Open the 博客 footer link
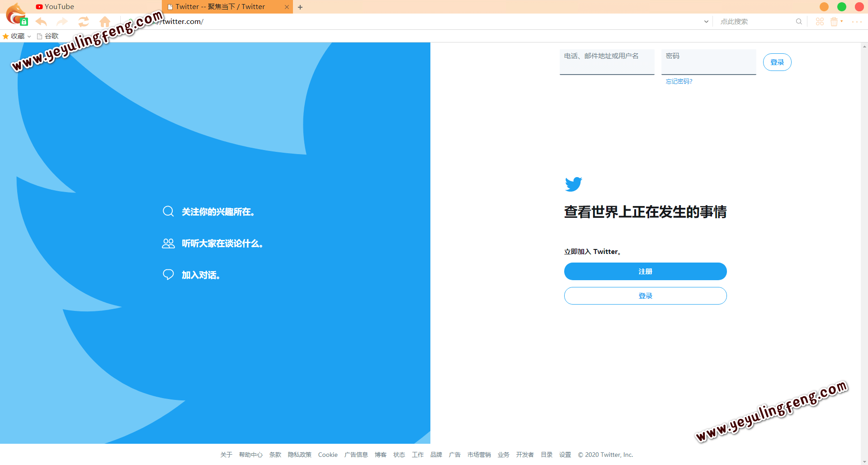Viewport: 868px width, 465px height. coord(381,455)
